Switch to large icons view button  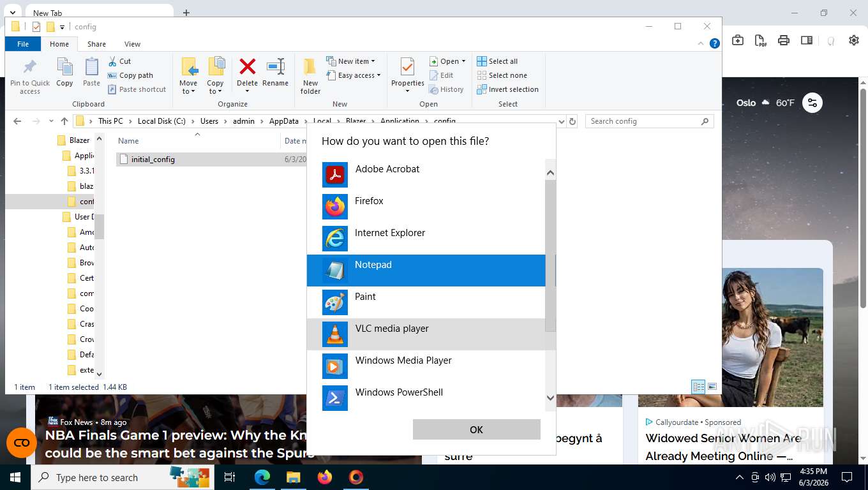(x=712, y=387)
